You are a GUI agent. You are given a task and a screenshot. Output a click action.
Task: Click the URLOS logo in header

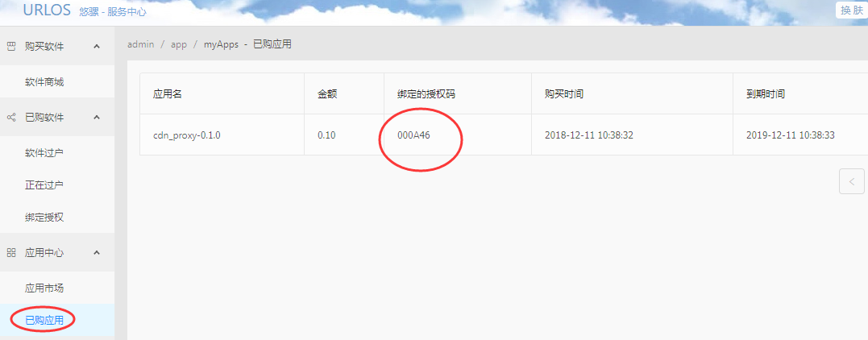point(48,10)
